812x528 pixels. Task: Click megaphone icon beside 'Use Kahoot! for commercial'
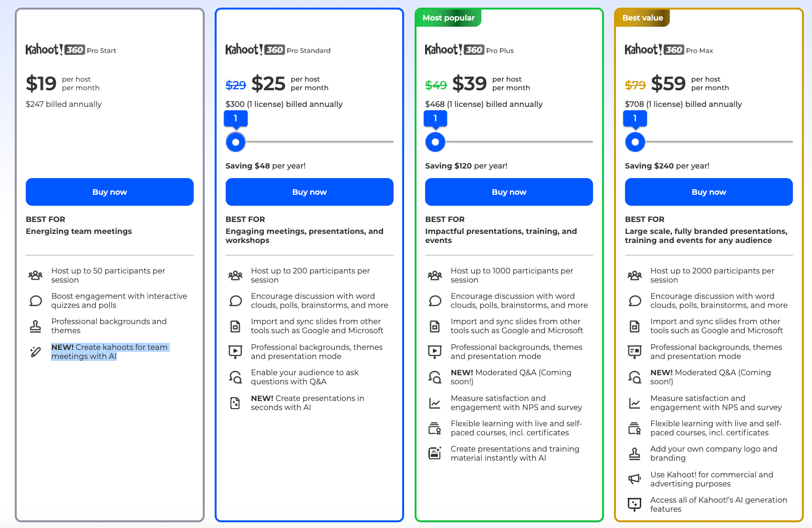[x=635, y=479]
